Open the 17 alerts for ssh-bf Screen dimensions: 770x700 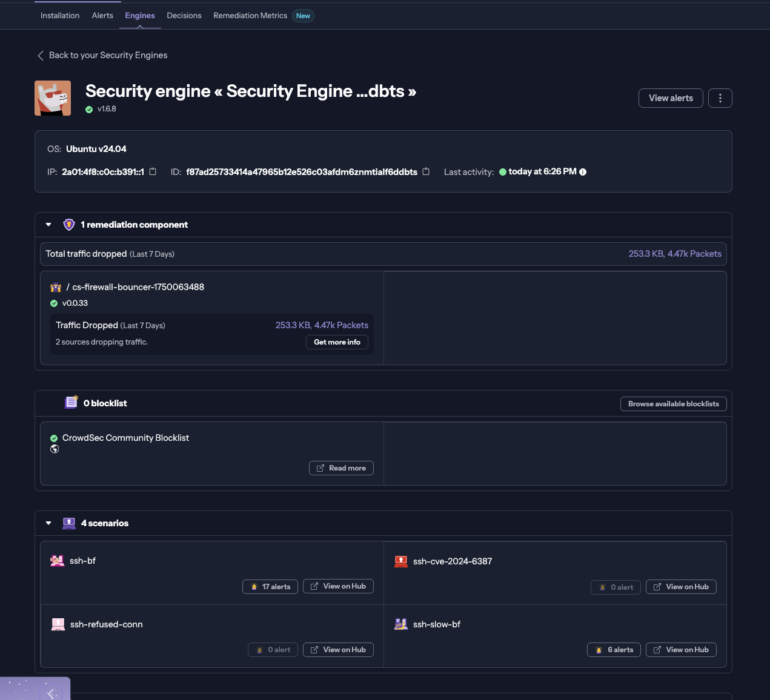point(270,587)
